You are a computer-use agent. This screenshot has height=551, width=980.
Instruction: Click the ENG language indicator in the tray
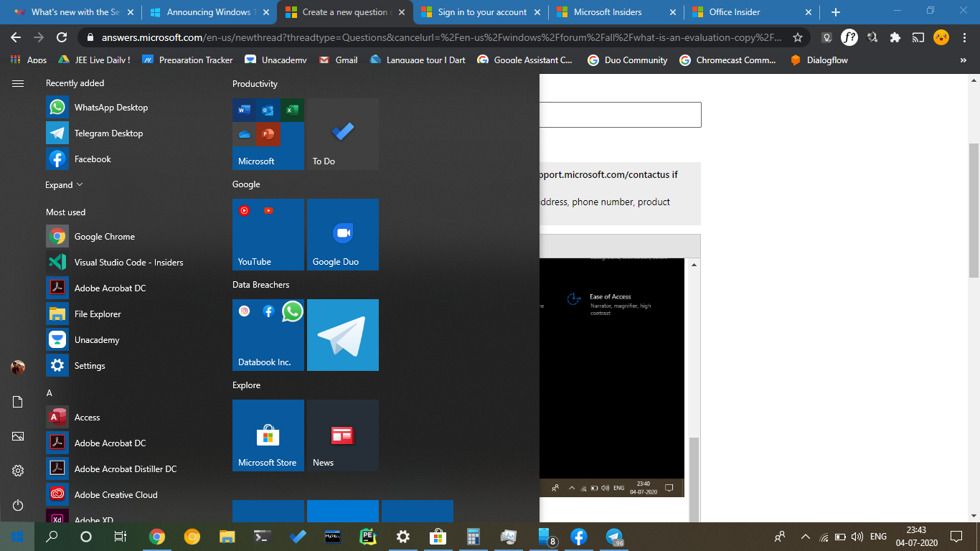click(878, 536)
